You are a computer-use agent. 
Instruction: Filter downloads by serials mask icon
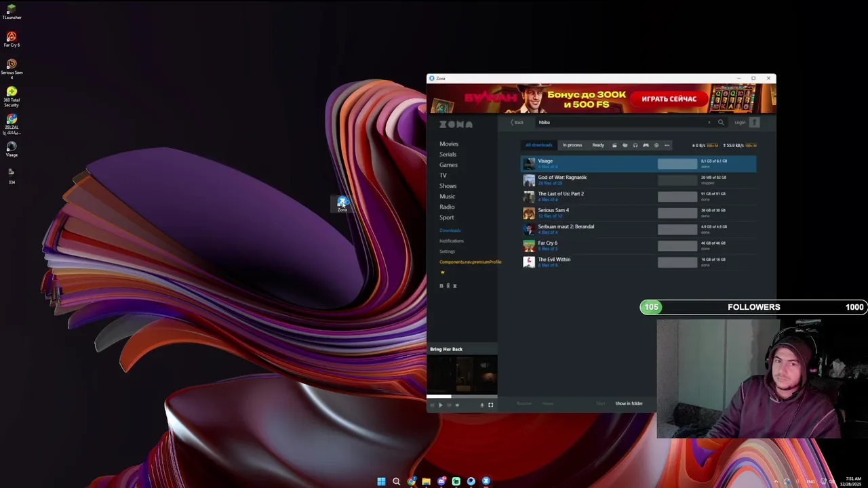coord(625,145)
